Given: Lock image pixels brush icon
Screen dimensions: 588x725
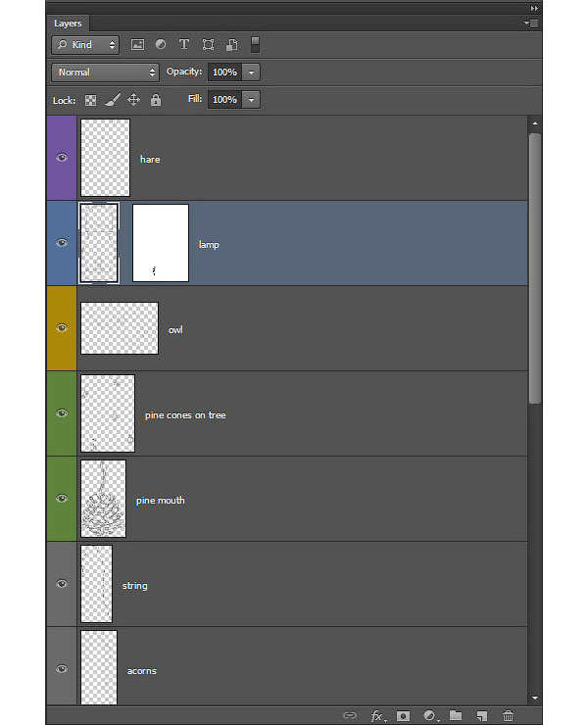Looking at the screenshot, I should (x=113, y=100).
